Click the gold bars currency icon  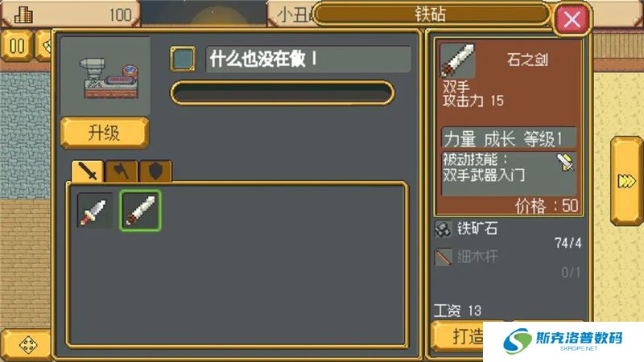[24, 14]
